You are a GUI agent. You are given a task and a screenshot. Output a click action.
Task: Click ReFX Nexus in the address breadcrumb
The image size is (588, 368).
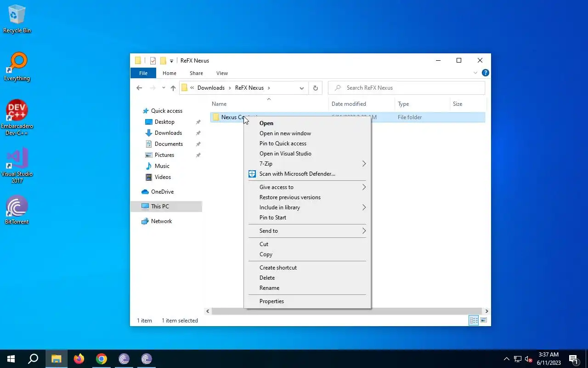[249, 88]
